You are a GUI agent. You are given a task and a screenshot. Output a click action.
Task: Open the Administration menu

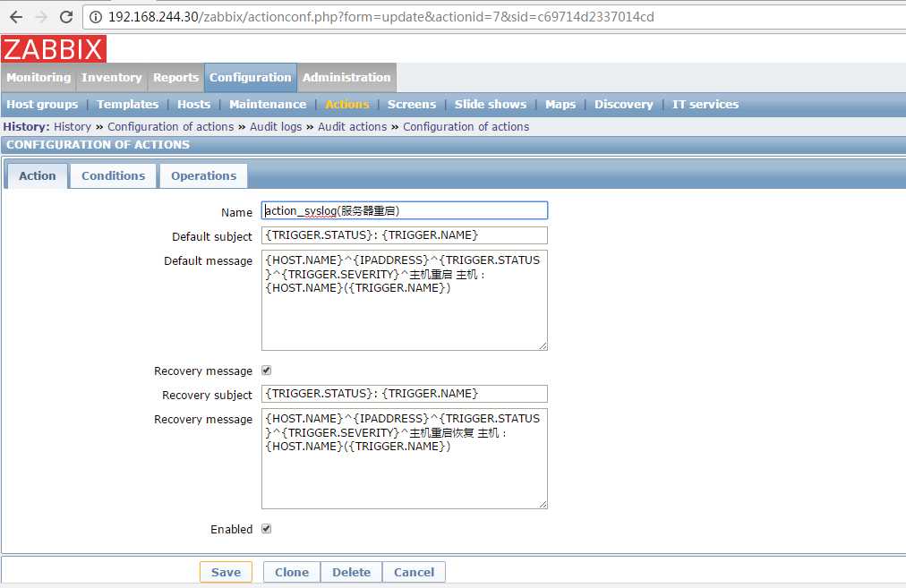(x=346, y=77)
